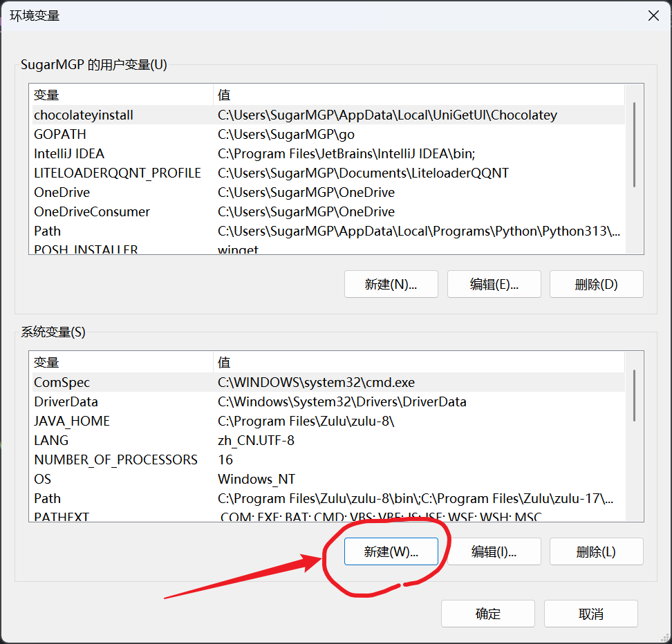Confirm changes with the 确定 button
Viewport: 672px width, 644px height.
pos(487,614)
